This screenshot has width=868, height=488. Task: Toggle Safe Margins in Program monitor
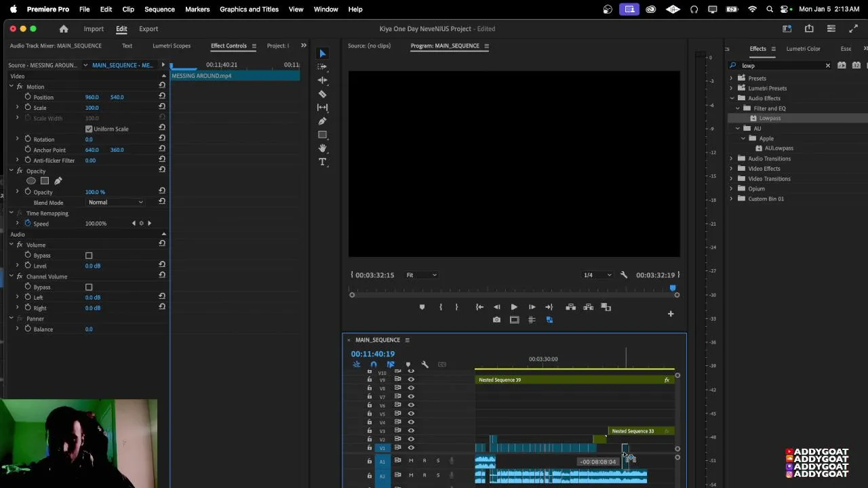[514, 320]
